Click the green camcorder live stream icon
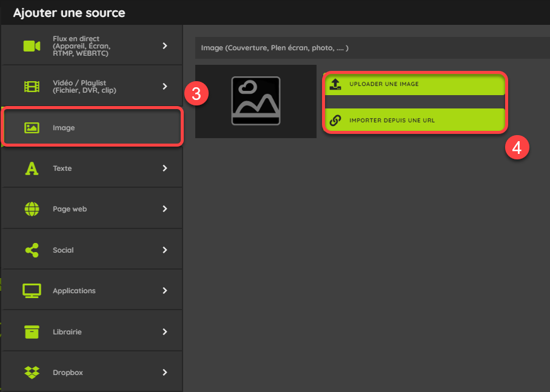Viewport: 550px width, 392px height. 32,46
